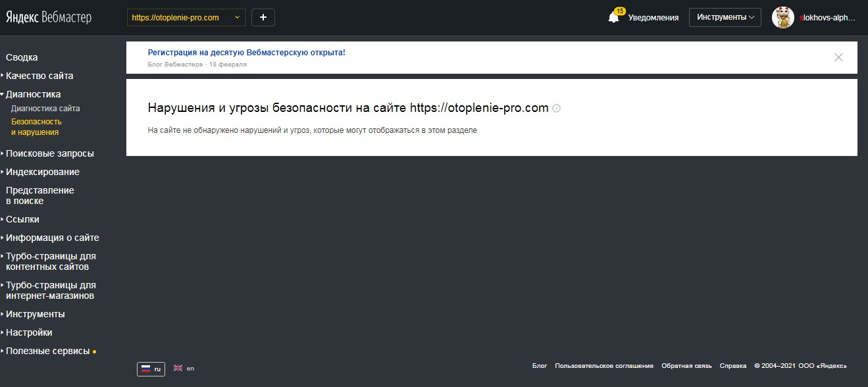
Task: Open Справка footer link
Action: point(733,366)
